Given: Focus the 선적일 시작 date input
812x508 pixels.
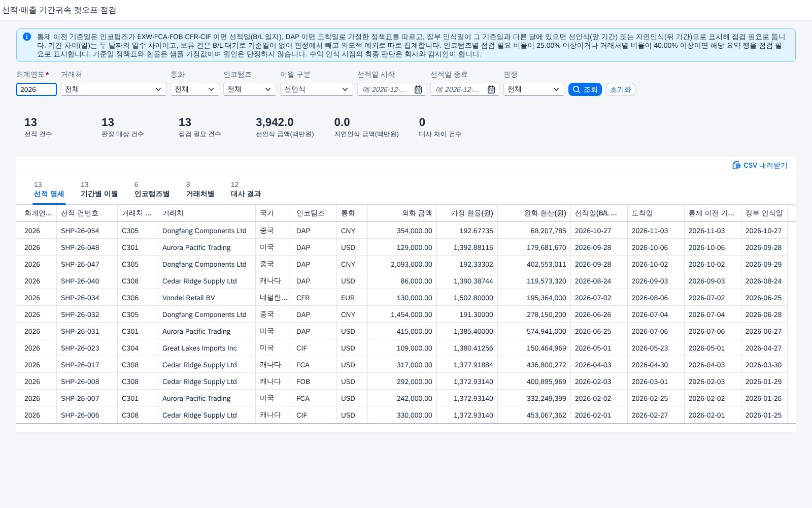Looking at the screenshot, I should (x=385, y=89).
